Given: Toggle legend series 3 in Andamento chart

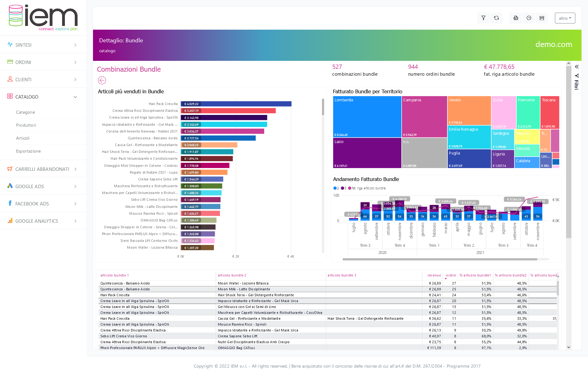Looking at the screenshot, I should 344,188.
